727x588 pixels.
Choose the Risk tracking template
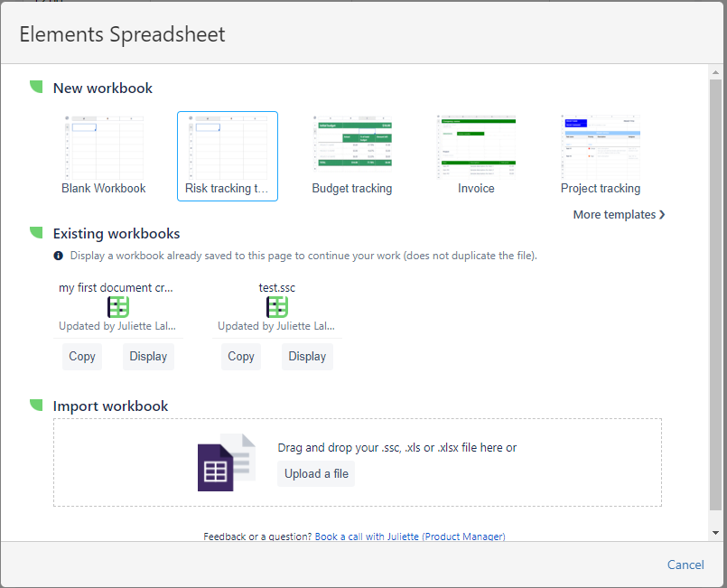[228, 154]
